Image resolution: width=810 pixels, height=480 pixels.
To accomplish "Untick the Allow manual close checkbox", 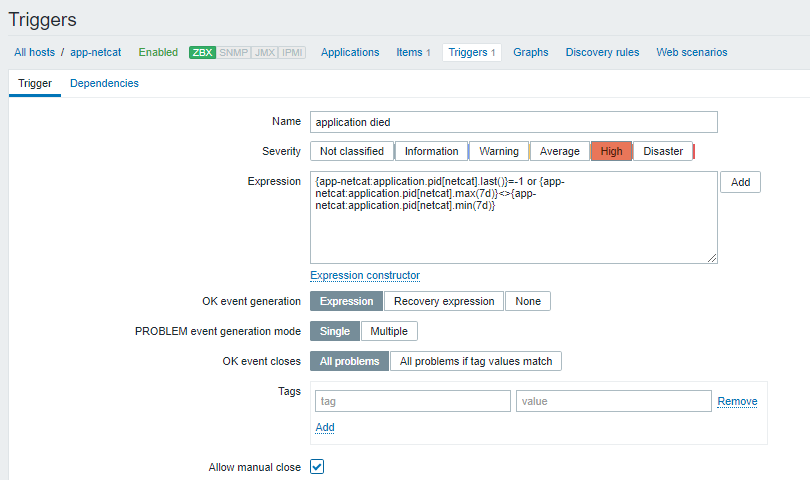I will (317, 467).
